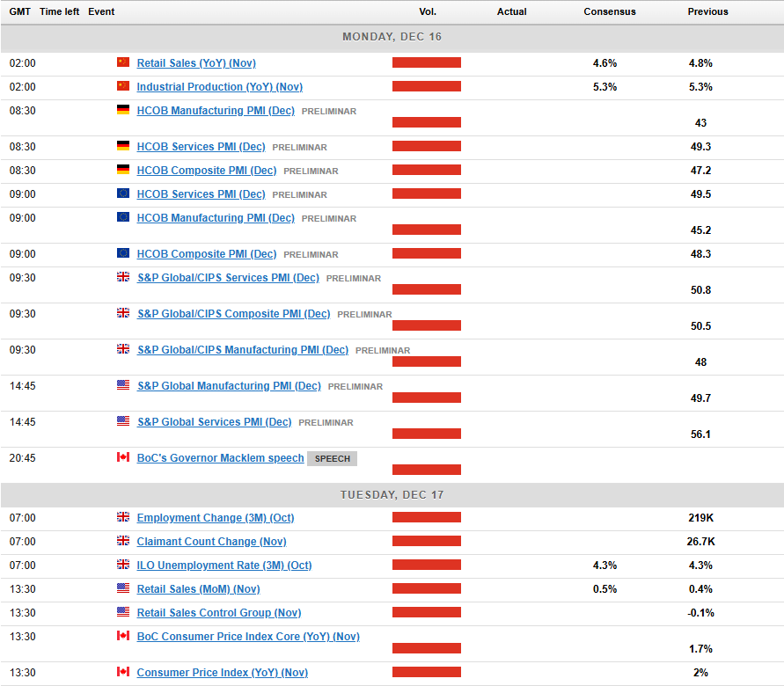784x686 pixels.
Task: Click volatility bar for Claimant Count Change
Action: [427, 541]
